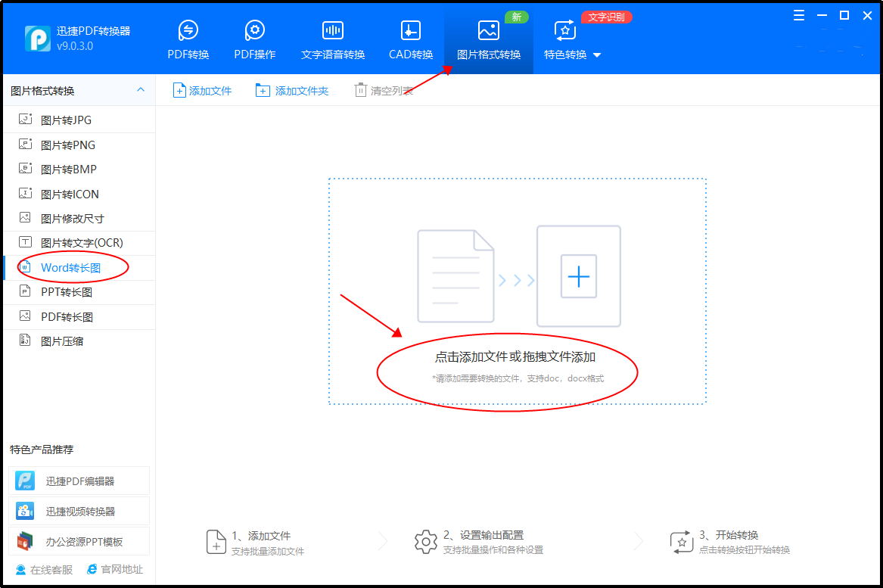Expand the 特色转换 dropdown arrow
883x588 pixels.
tap(597, 55)
